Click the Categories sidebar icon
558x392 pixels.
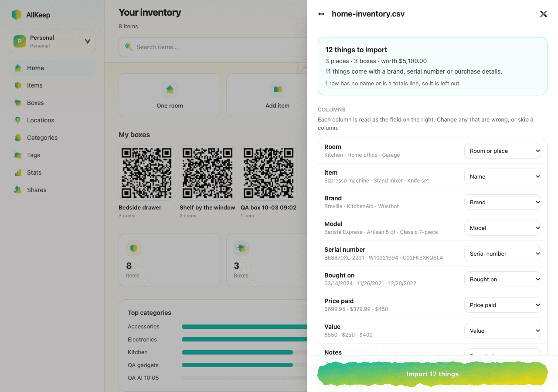coord(18,138)
